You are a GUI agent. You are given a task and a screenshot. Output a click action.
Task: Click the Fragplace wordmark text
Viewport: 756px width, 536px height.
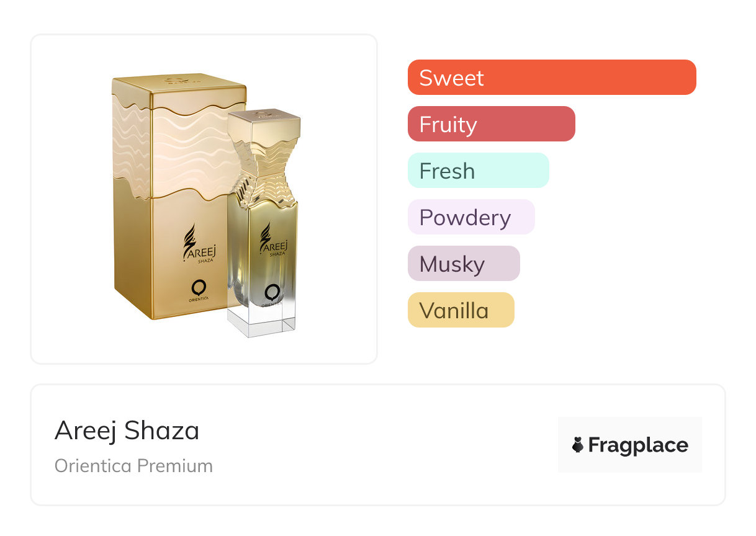[637, 445]
